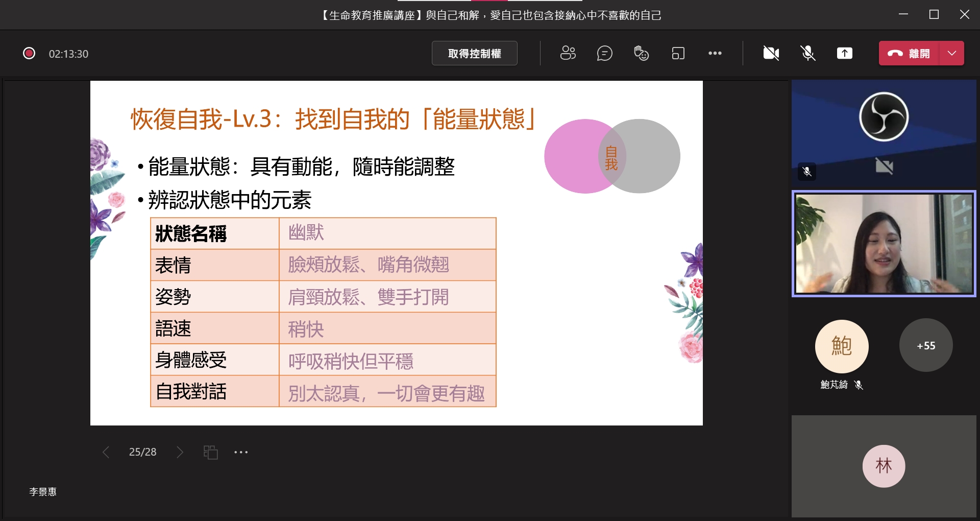The image size is (980, 521).
Task: Open the rooms icon in toolbar
Action: click(x=678, y=53)
